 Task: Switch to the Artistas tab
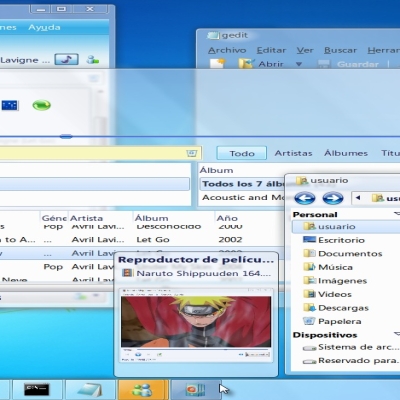(293, 153)
